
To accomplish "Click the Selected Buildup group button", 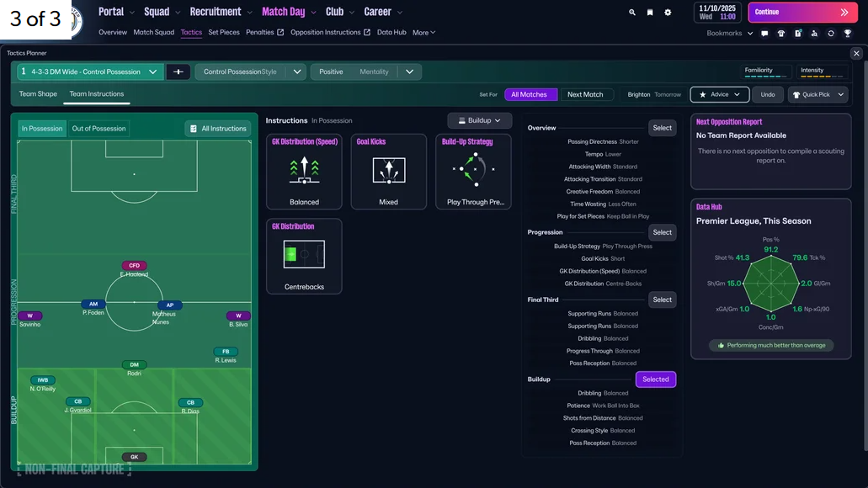I will (656, 379).
